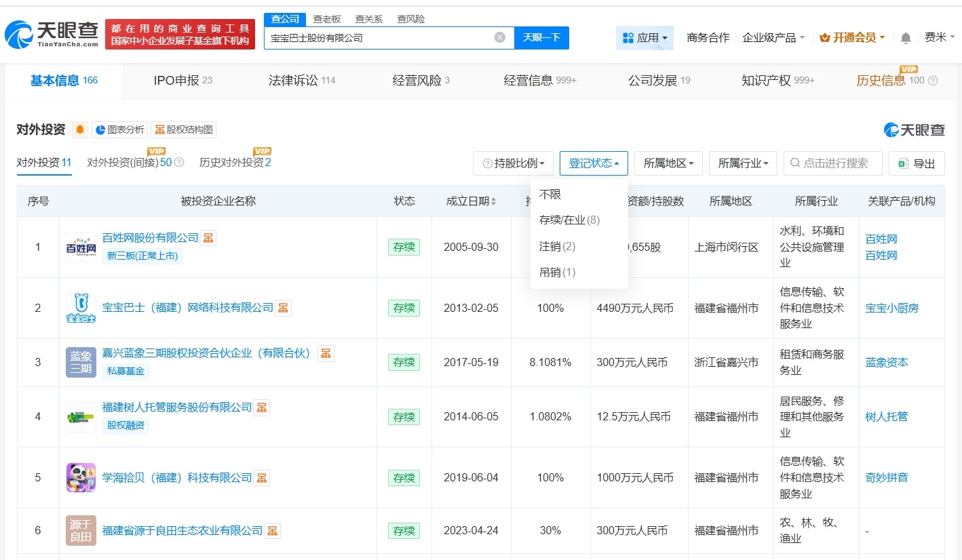962x560 pixels.
Task: Open the 持股比例 dropdown
Action: pyautogui.click(x=513, y=163)
